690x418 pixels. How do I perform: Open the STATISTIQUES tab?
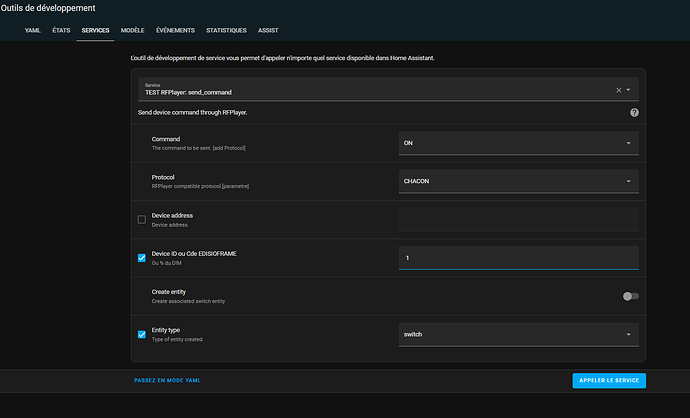pyautogui.click(x=226, y=30)
